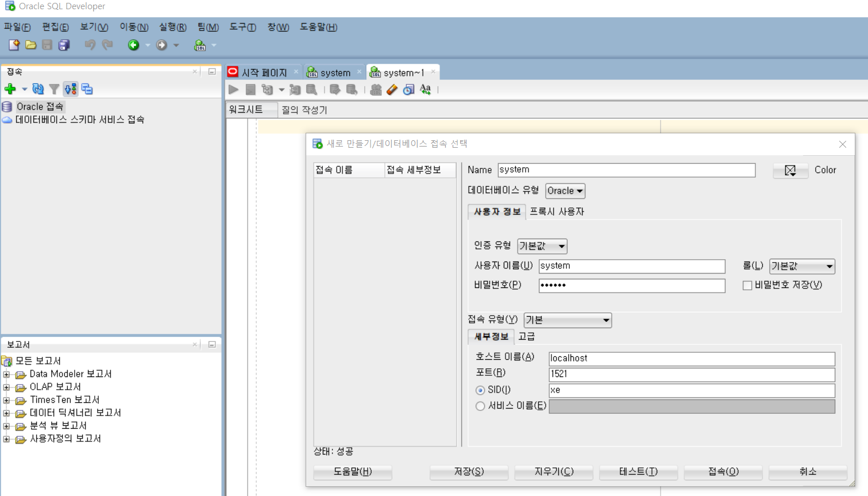Click Run Script icon in worksheet toolbar
Image resolution: width=868 pixels, height=496 pixels.
250,90
